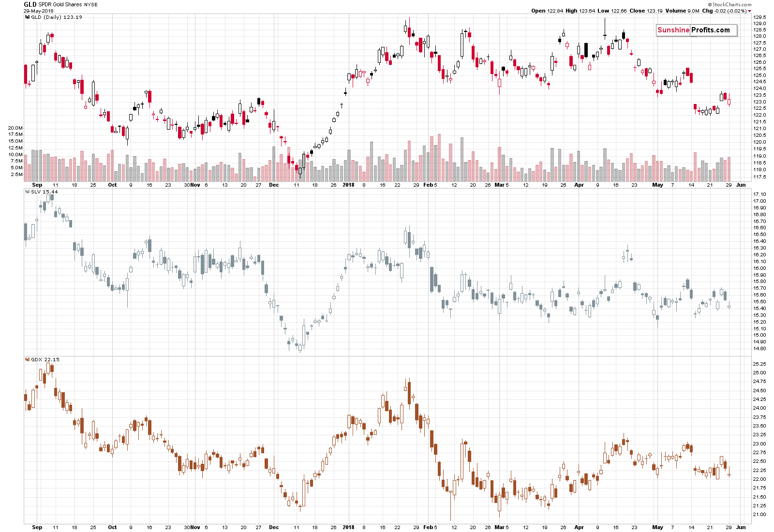This screenshot has width=774, height=532.
Task: Click the 'GLD (Daily) 123.19' legend label
Action: pyautogui.click(x=57, y=17)
